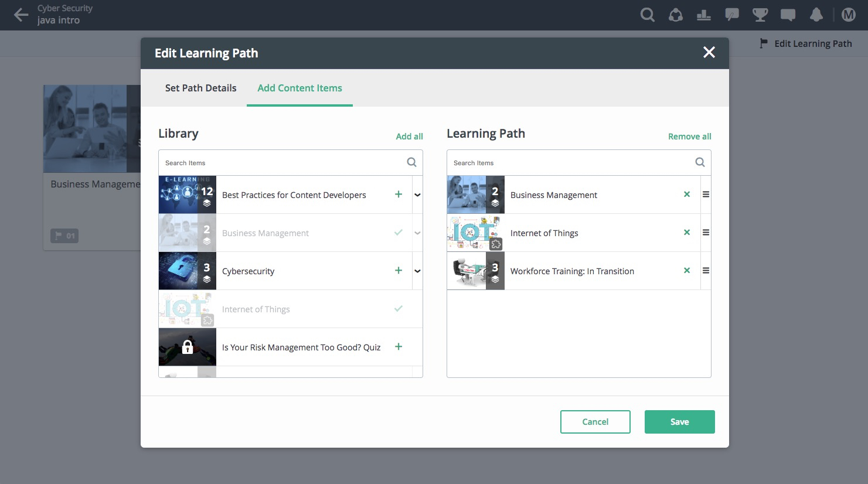
Task: Click the Add all link
Action: click(x=409, y=137)
